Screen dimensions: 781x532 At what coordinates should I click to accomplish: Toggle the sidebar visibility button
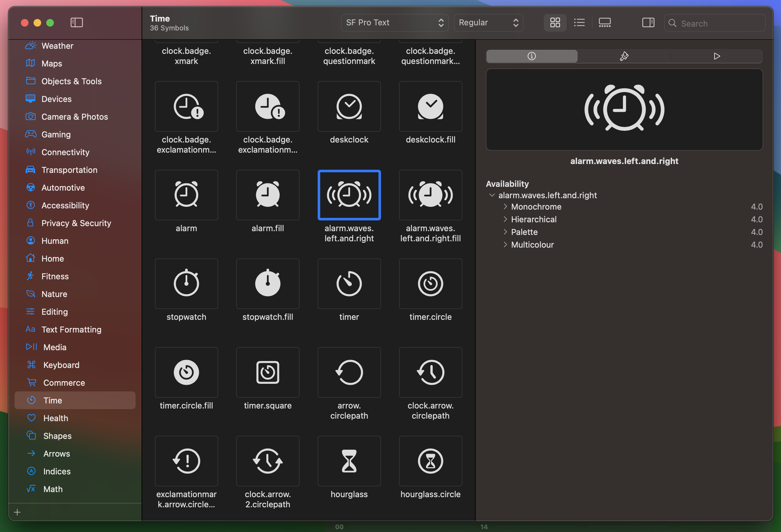[77, 22]
